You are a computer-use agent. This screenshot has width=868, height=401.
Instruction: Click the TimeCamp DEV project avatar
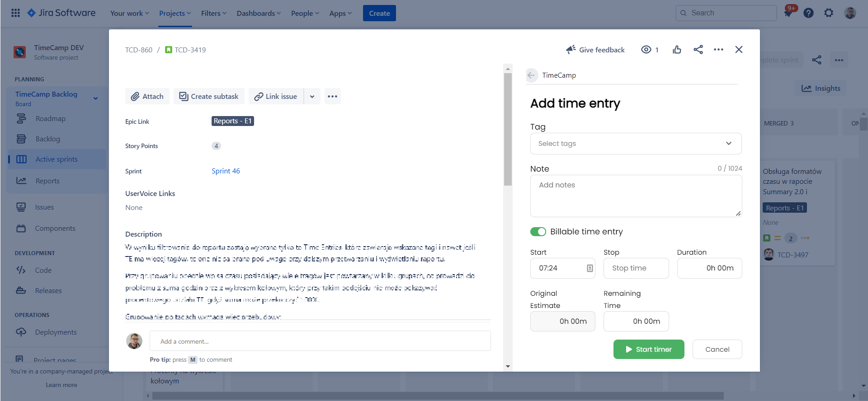[20, 52]
